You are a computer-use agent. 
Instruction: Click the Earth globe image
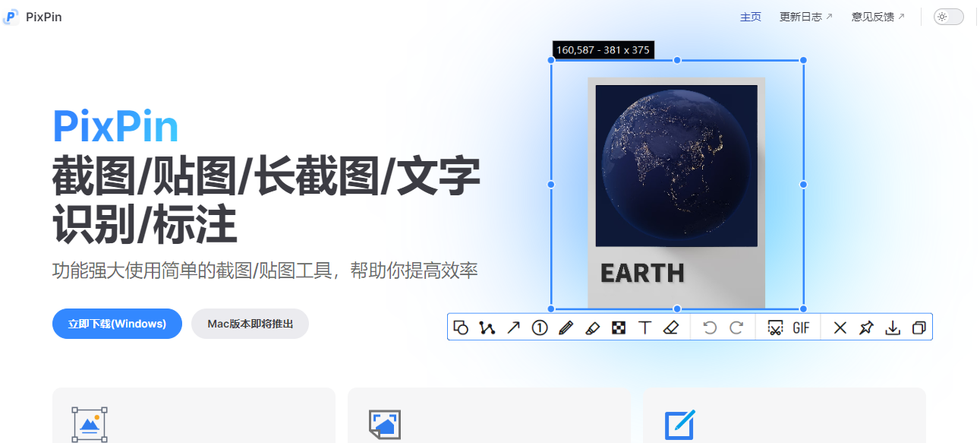(676, 166)
